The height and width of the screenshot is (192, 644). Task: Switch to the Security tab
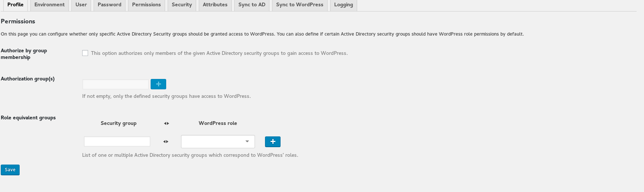(x=182, y=5)
